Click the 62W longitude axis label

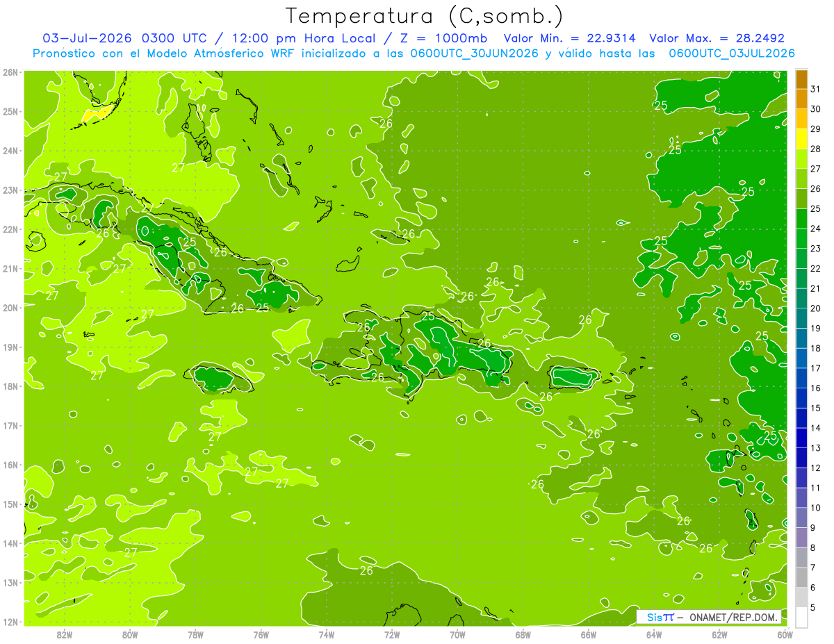pyautogui.click(x=719, y=634)
